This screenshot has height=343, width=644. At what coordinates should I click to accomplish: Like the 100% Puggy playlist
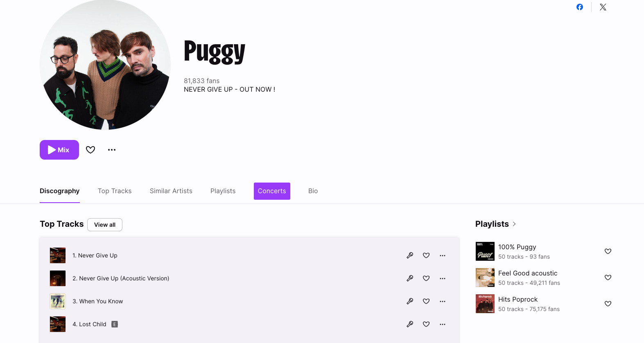click(608, 251)
